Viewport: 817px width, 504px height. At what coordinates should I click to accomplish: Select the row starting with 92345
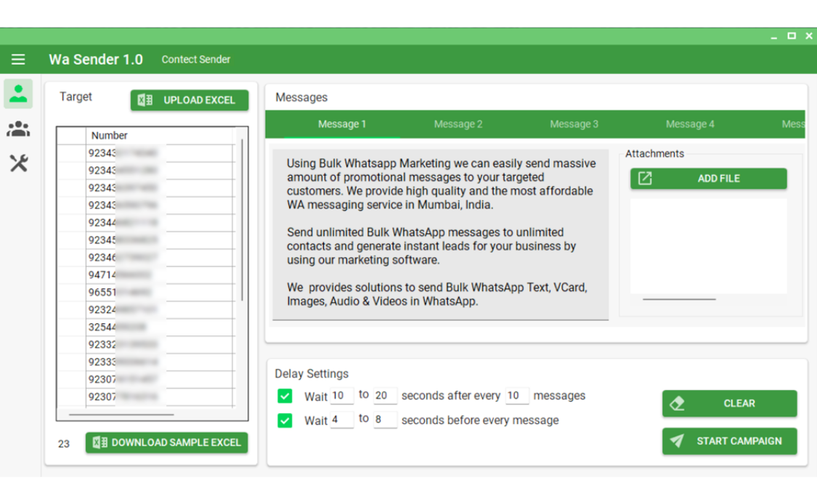(146, 240)
